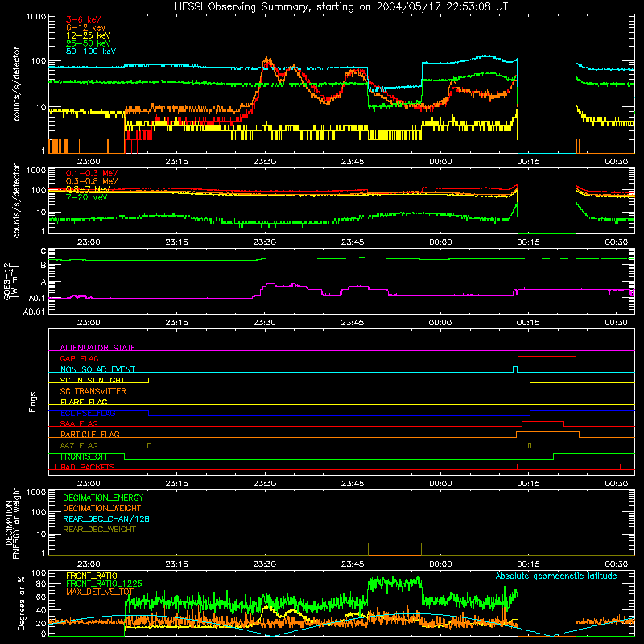Click the NON_SOLAR_EVENT flag label
Image resolution: width=644 pixels, height=644 pixels.
(97, 369)
